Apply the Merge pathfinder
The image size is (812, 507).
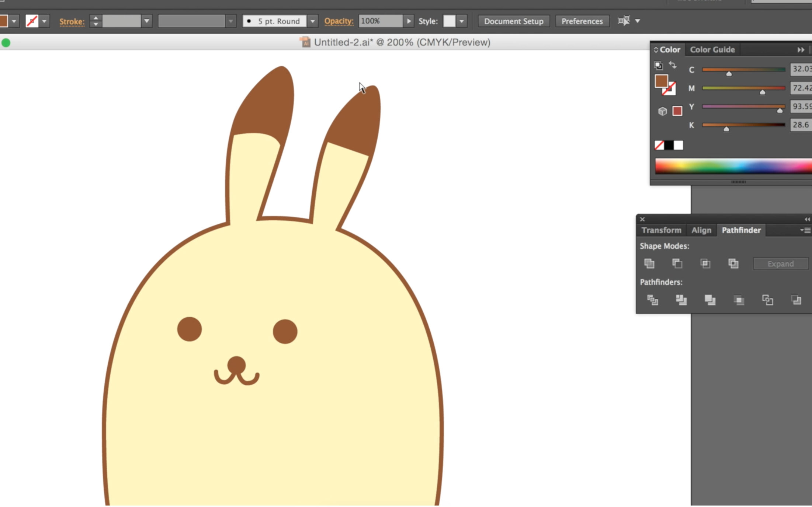point(710,300)
